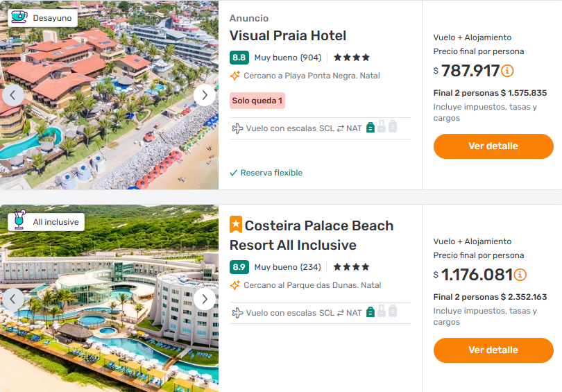Click the location sparkle icon near Playa Ponta Negra

pos(235,76)
